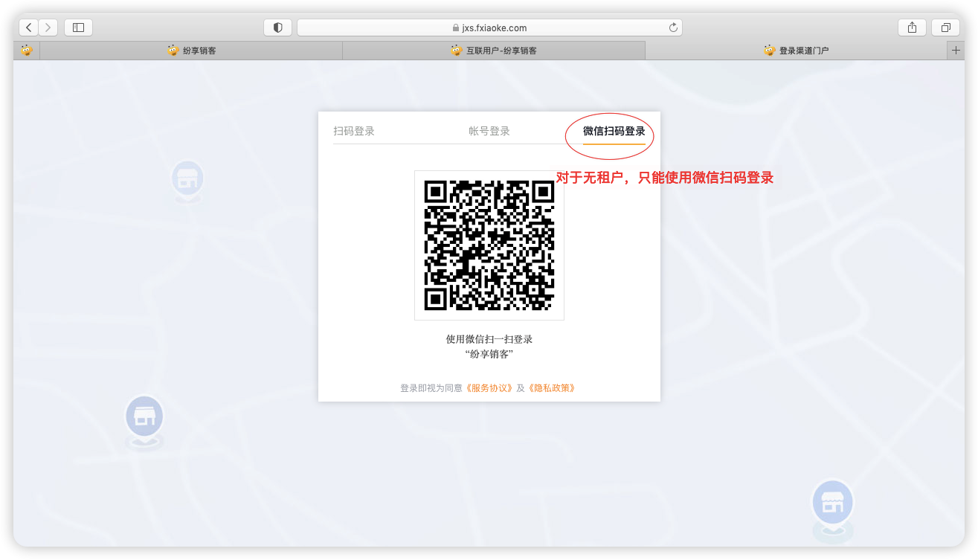Open the 《服务协议》 link
Image resolution: width=978 pixels, height=560 pixels.
click(489, 388)
